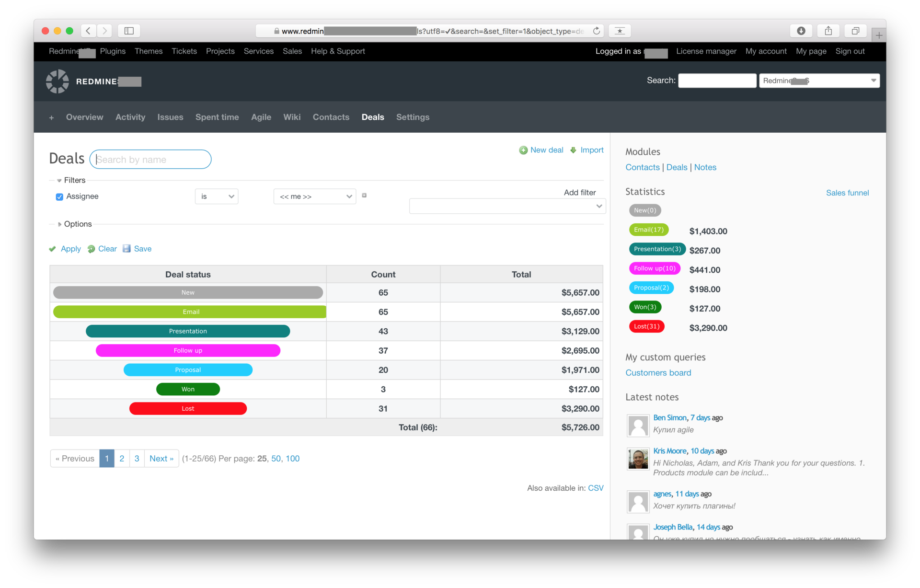The height and width of the screenshot is (588, 920).
Task: Navigate to page 2 of deals
Action: (x=121, y=459)
